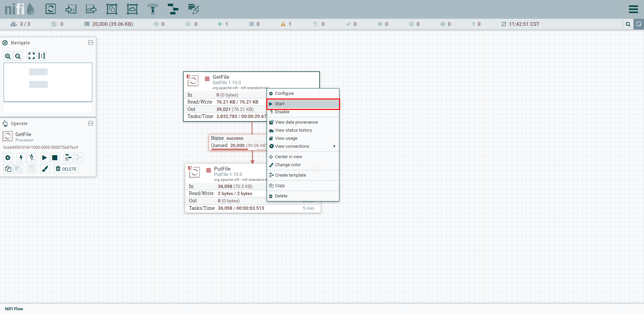Click the Paste icon in Operate panel
Viewport: 644px width, 314px height.
pyautogui.click(x=18, y=169)
